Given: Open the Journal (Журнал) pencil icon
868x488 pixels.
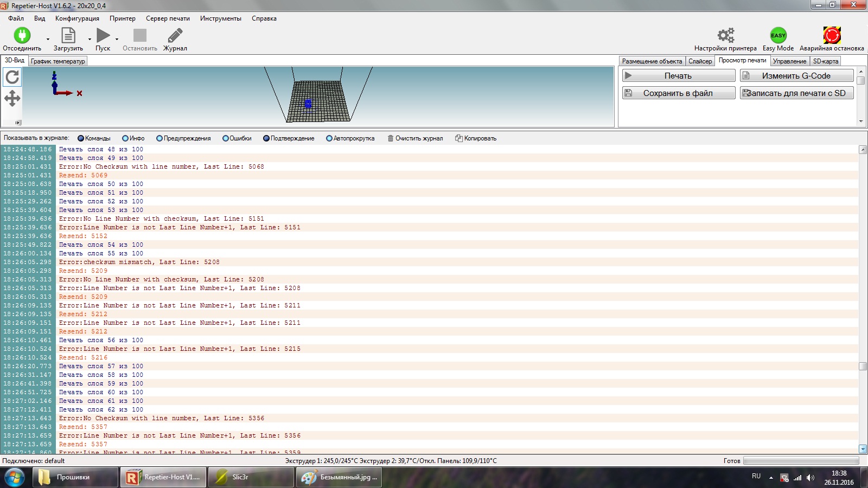Looking at the screenshot, I should tap(175, 36).
